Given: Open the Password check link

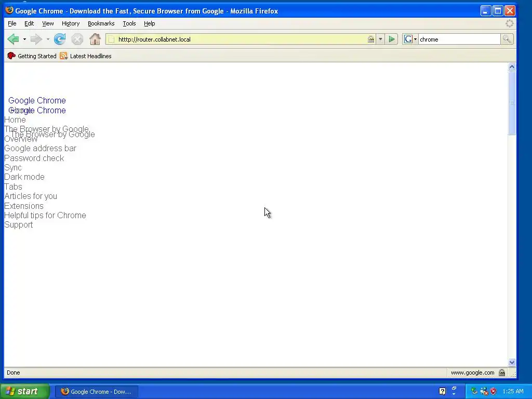Looking at the screenshot, I should click(34, 158).
